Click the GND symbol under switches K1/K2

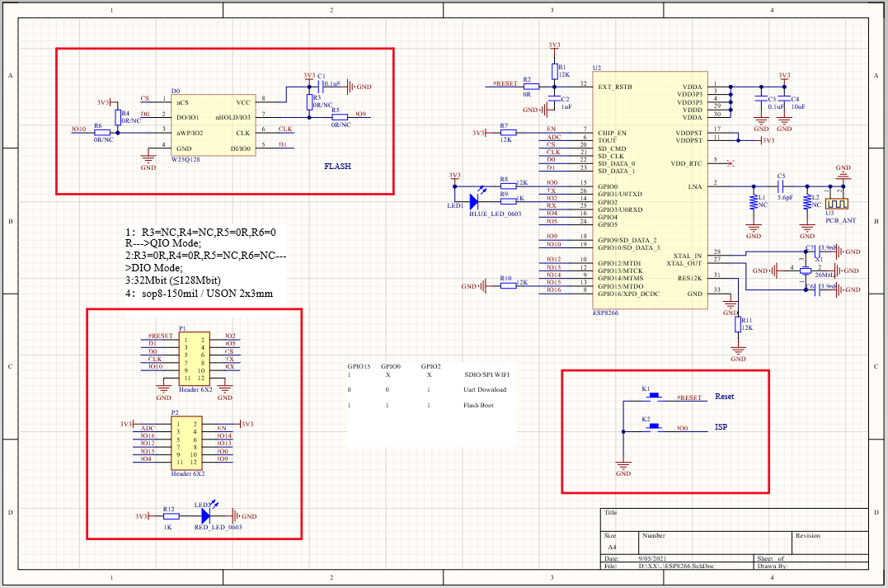(x=623, y=466)
